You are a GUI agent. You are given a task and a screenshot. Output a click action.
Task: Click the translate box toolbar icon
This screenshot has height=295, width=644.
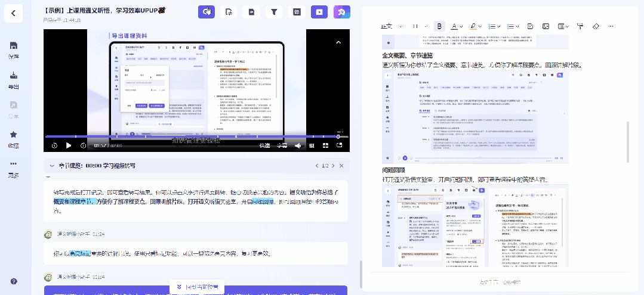point(297,12)
